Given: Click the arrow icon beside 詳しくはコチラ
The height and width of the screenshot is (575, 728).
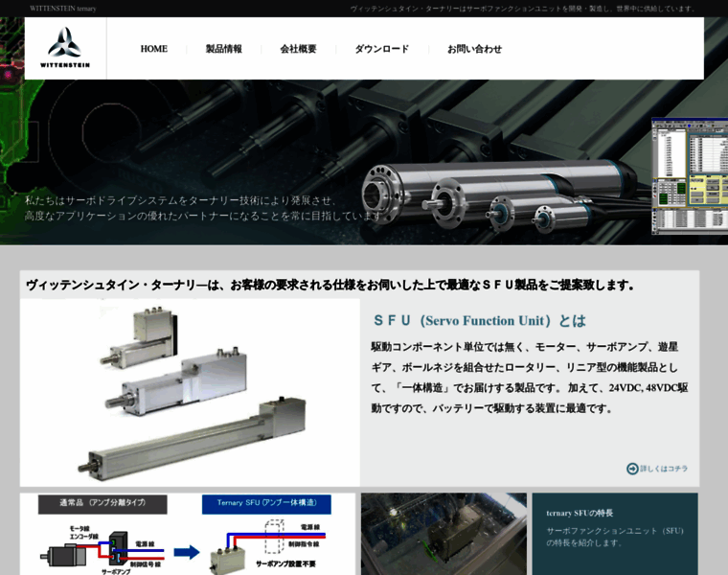Looking at the screenshot, I should (632, 469).
